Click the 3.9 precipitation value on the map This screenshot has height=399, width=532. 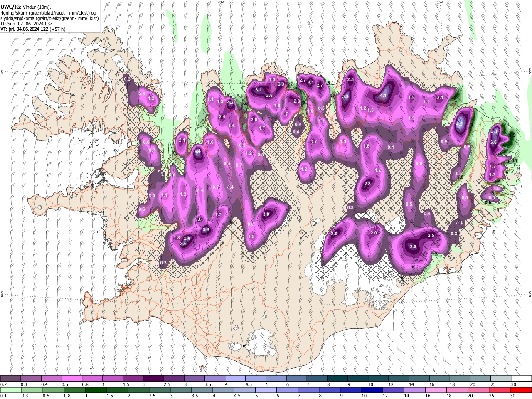click(x=345, y=96)
